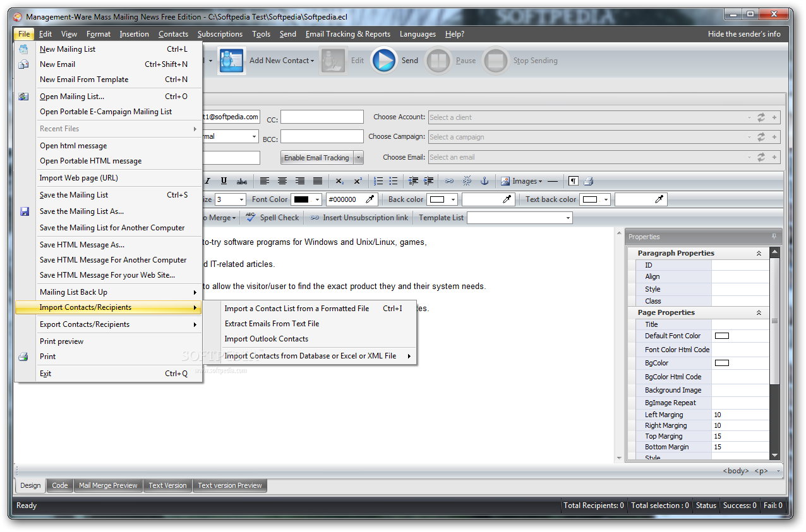Open the Font Color dropdown arrow
Screen dimensions: 806x532
pyautogui.click(x=317, y=199)
